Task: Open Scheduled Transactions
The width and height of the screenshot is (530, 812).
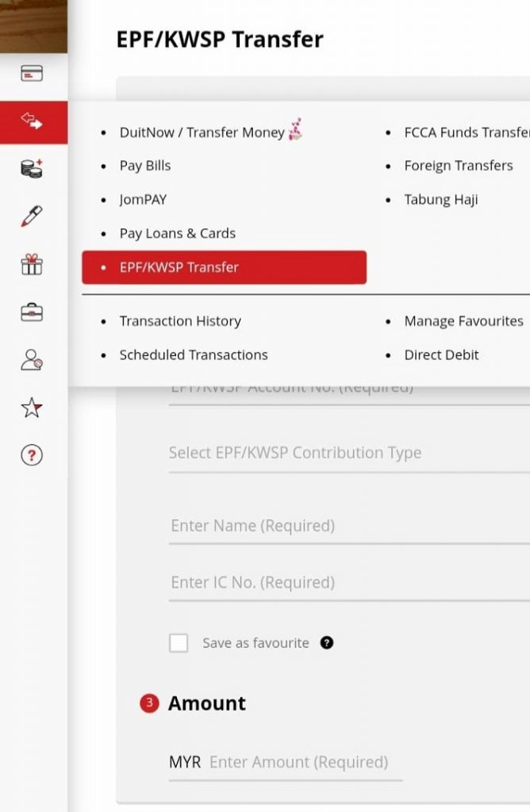Action: click(x=194, y=354)
